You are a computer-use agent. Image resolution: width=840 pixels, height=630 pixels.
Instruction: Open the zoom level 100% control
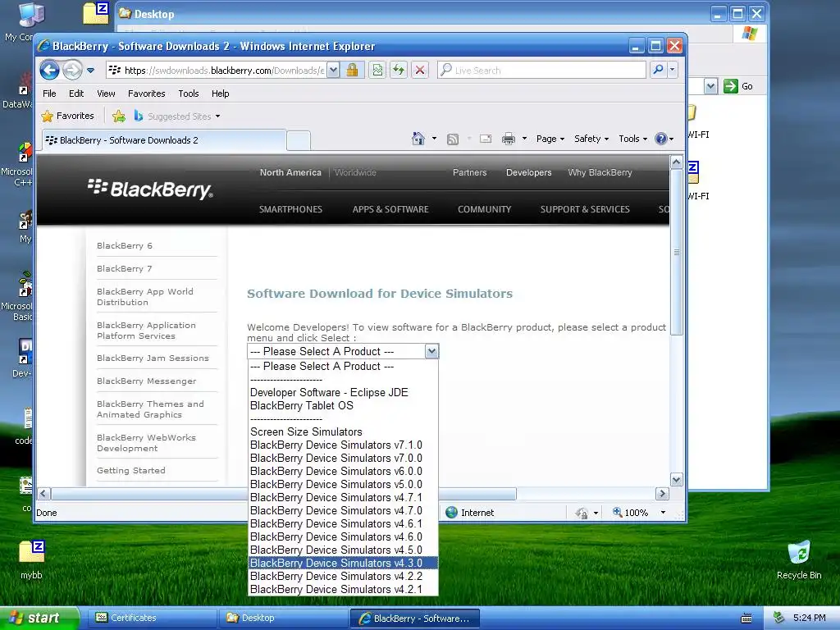point(638,513)
